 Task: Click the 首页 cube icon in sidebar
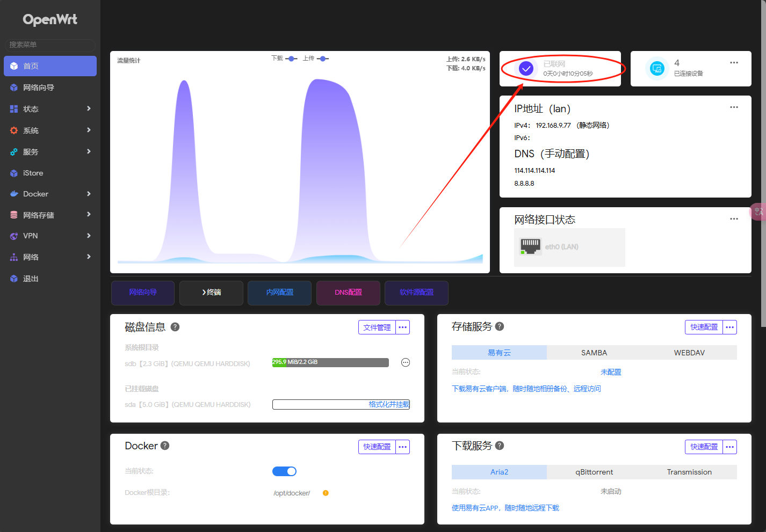[x=14, y=66]
